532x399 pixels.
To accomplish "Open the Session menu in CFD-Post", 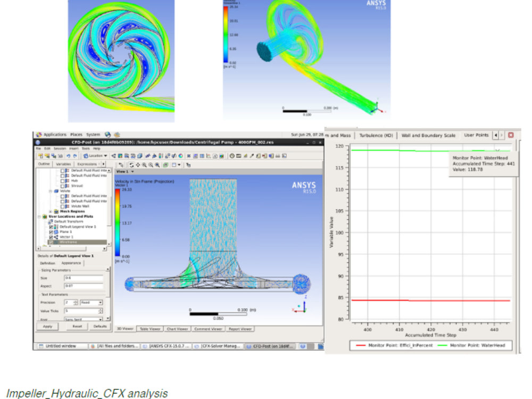I will [60, 148].
